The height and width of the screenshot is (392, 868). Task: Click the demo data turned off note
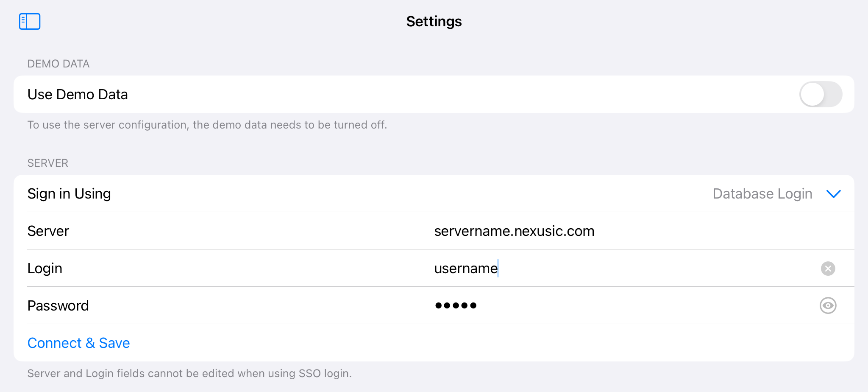(x=207, y=125)
